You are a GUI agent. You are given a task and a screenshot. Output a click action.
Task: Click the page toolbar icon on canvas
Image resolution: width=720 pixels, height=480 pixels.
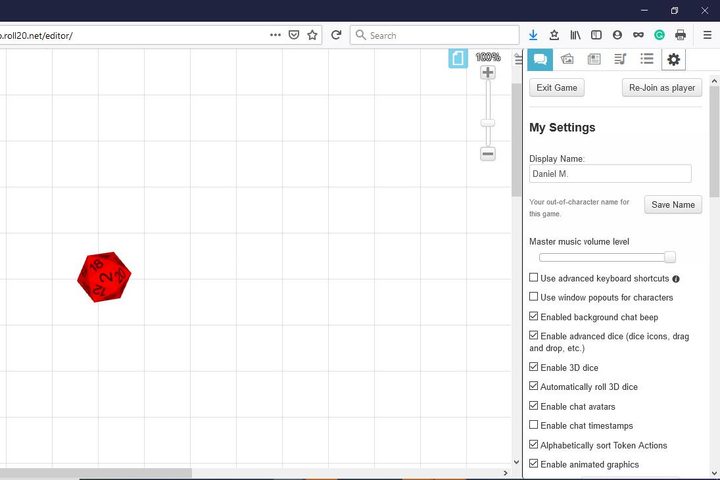[458, 58]
